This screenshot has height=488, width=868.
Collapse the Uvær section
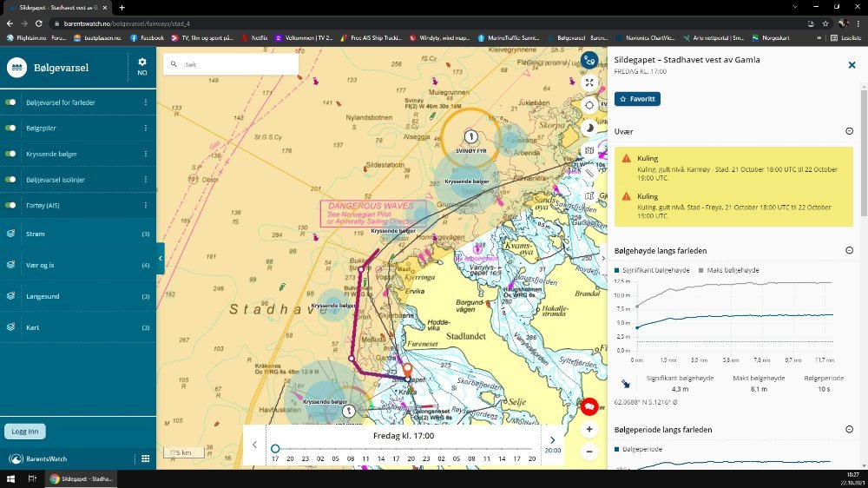(849, 131)
